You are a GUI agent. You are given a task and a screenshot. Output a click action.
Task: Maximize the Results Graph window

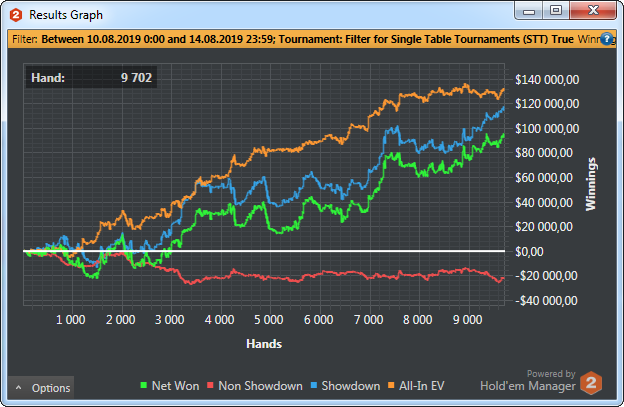tap(556, 11)
